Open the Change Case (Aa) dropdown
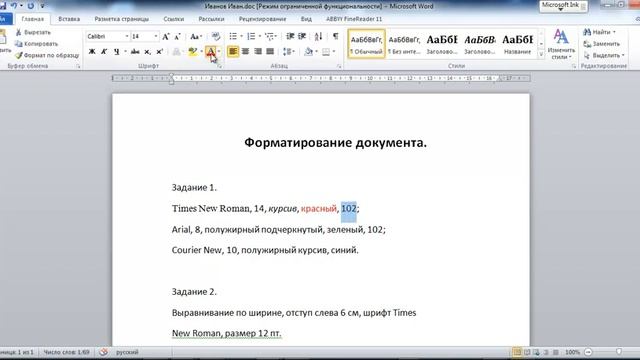 [196, 37]
